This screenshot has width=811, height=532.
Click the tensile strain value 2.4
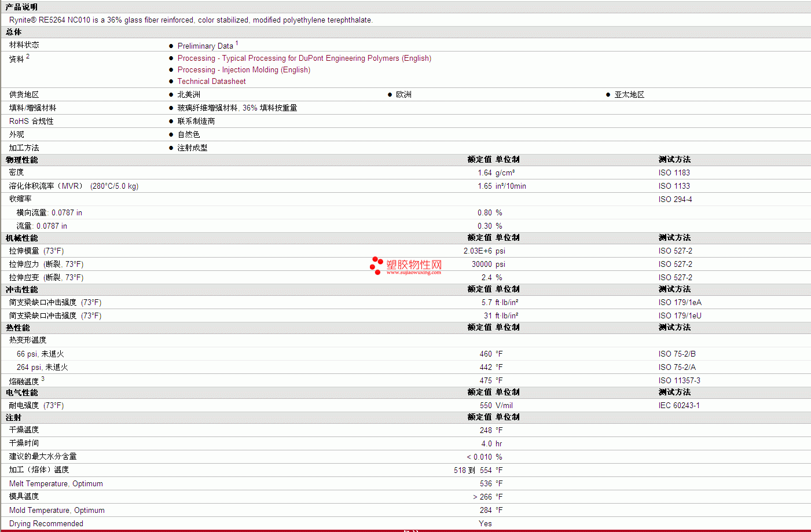tap(486, 278)
